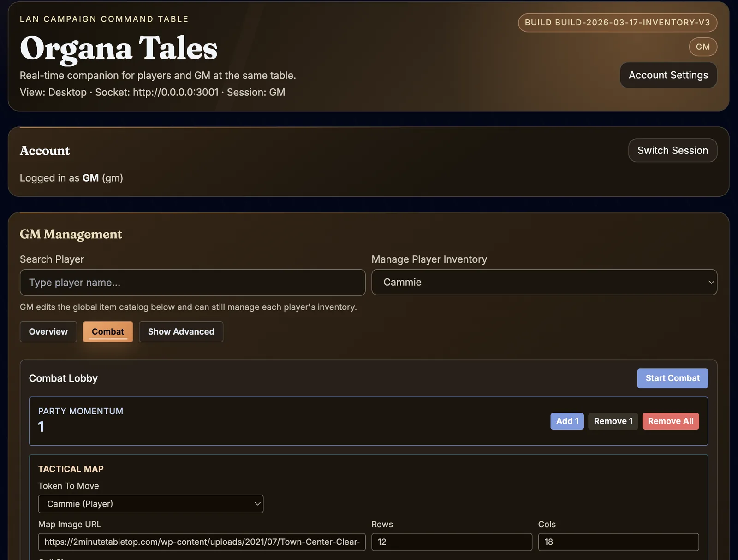Click the 'Manage Player Inventory' label
738x560 pixels.
(x=429, y=259)
